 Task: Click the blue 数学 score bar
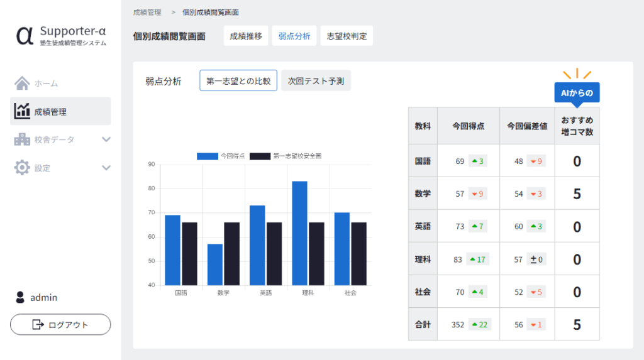coord(215,265)
